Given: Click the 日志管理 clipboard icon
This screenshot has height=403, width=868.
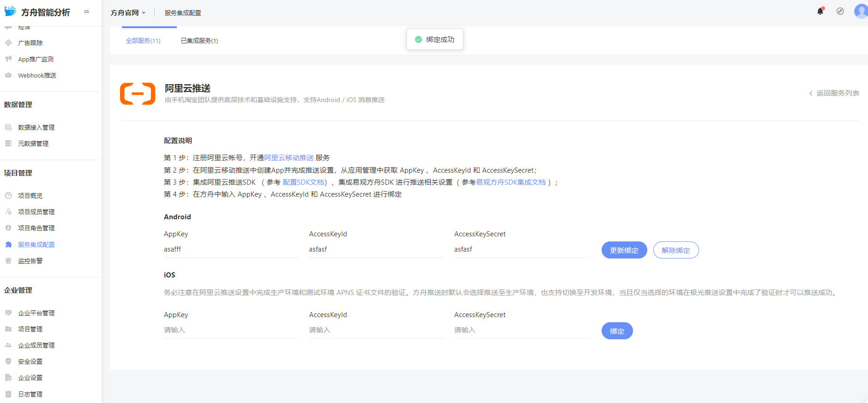Looking at the screenshot, I should tap(8, 394).
